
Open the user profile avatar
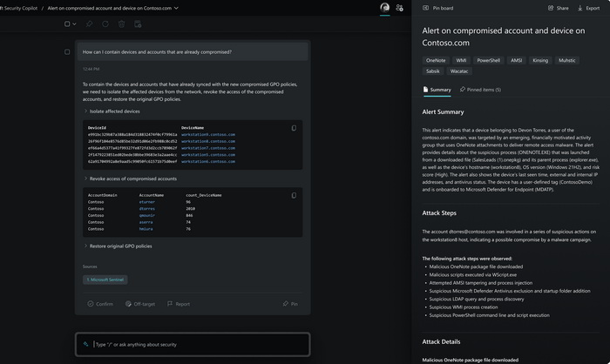coord(384,8)
